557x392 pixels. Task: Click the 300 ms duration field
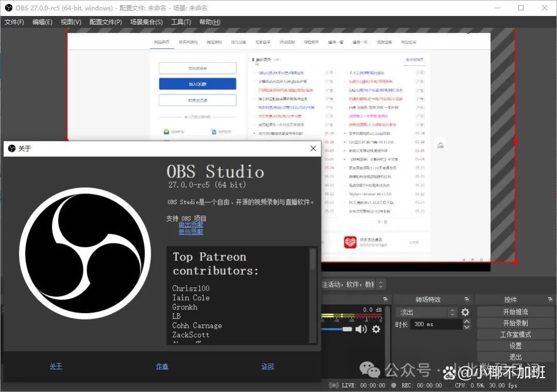point(437,324)
